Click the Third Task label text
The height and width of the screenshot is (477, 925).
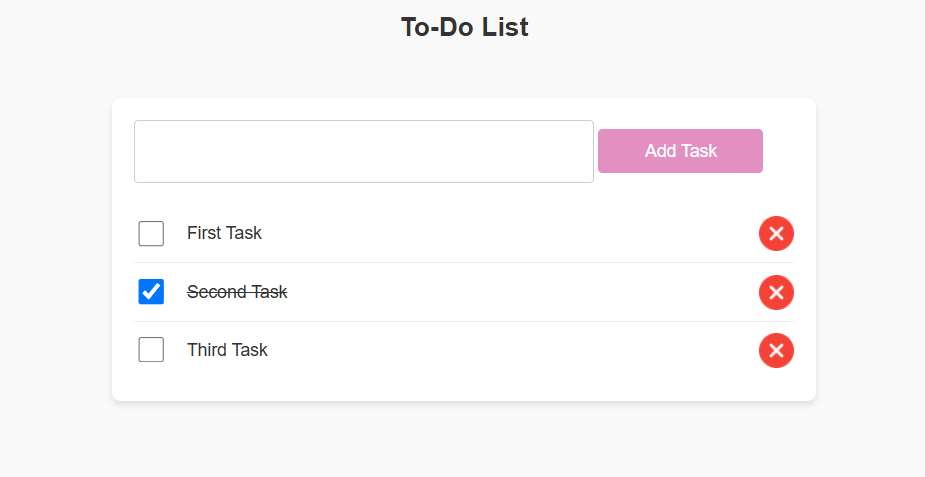coord(227,350)
